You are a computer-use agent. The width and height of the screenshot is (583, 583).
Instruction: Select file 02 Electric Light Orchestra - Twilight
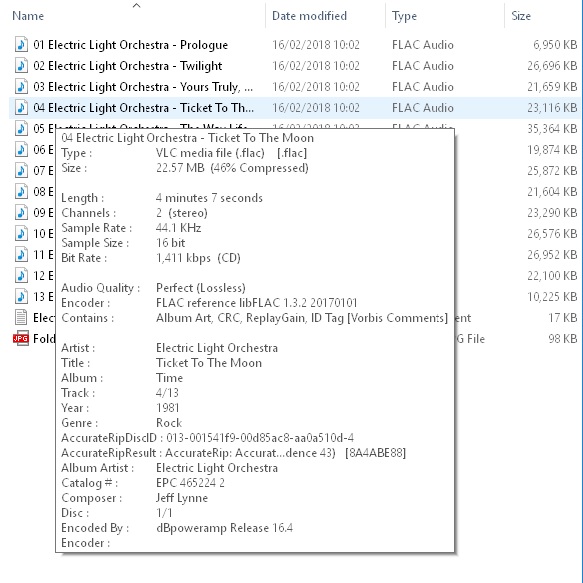tap(128, 65)
